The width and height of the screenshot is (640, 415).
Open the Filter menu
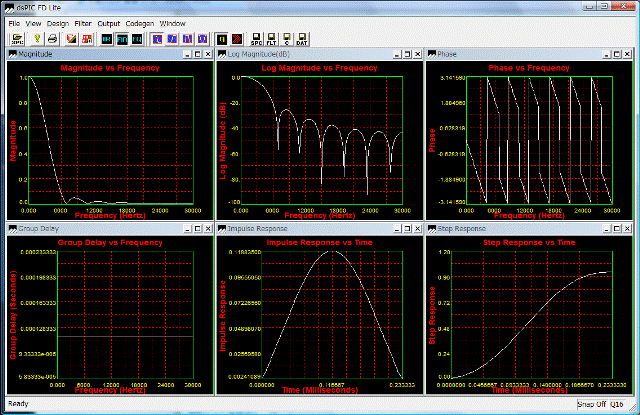[83, 21]
